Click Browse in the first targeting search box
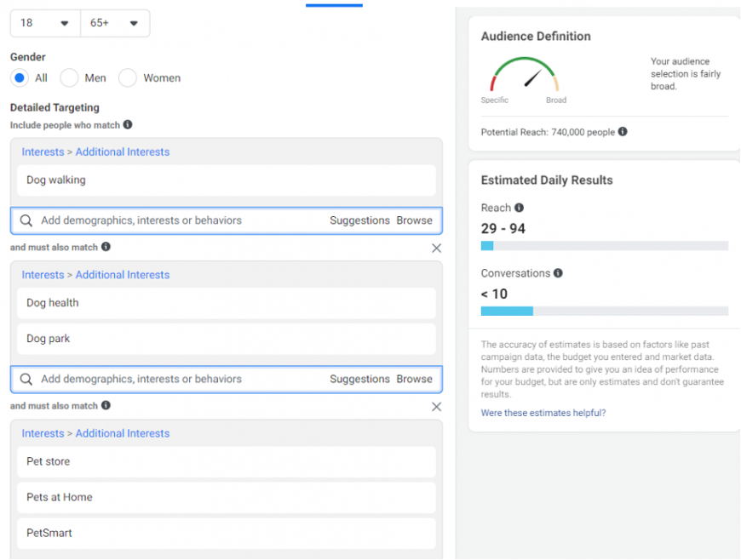 tap(414, 220)
